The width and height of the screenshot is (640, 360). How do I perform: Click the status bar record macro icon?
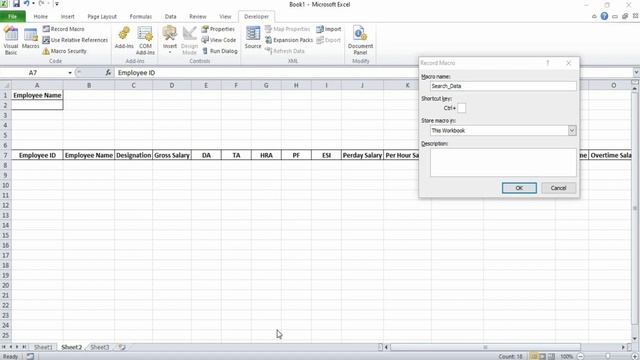pos(30,356)
